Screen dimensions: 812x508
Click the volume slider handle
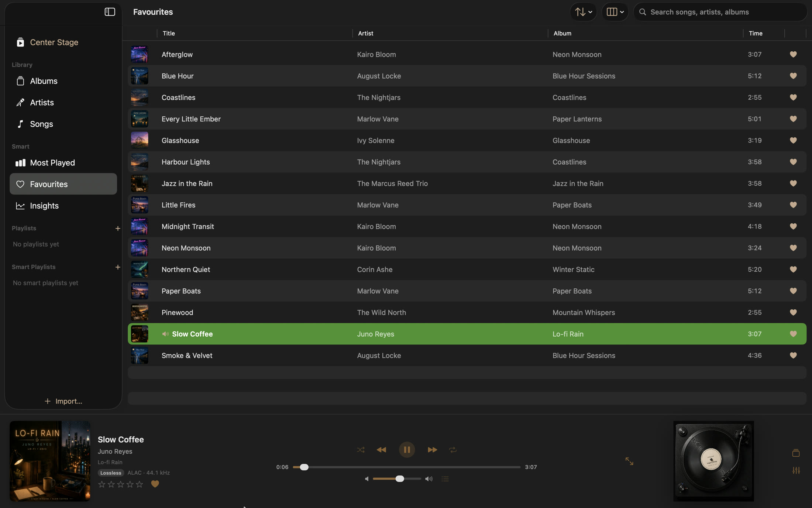coord(399,479)
